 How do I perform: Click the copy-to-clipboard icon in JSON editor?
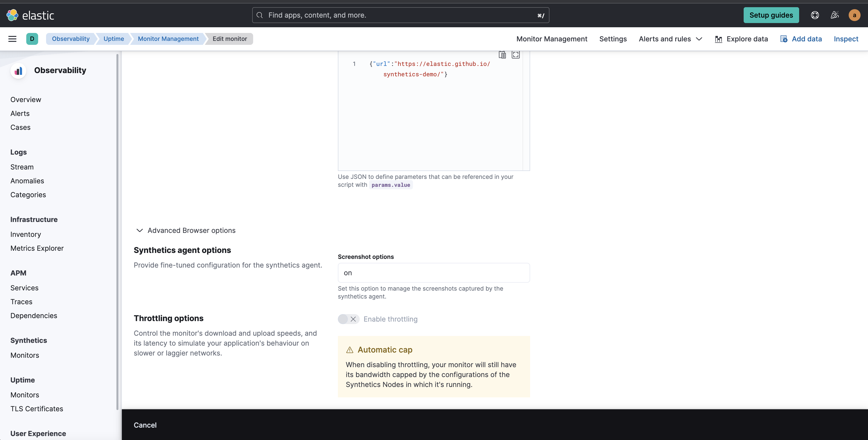pyautogui.click(x=502, y=55)
